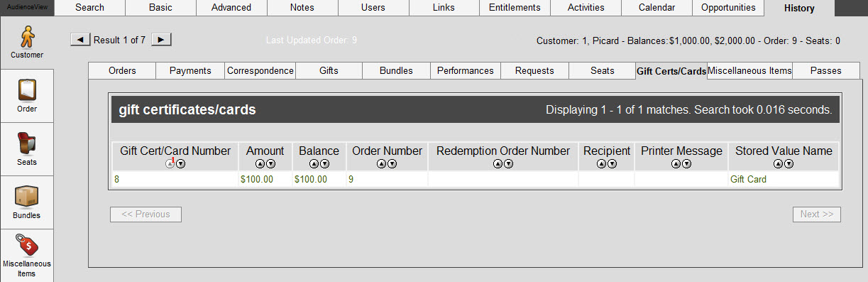The height and width of the screenshot is (282, 868).
Task: Sort Recipient column descending
Action: coord(612,164)
